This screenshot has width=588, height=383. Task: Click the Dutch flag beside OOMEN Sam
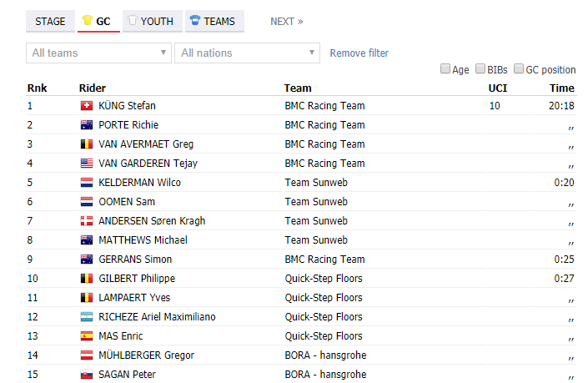(87, 202)
